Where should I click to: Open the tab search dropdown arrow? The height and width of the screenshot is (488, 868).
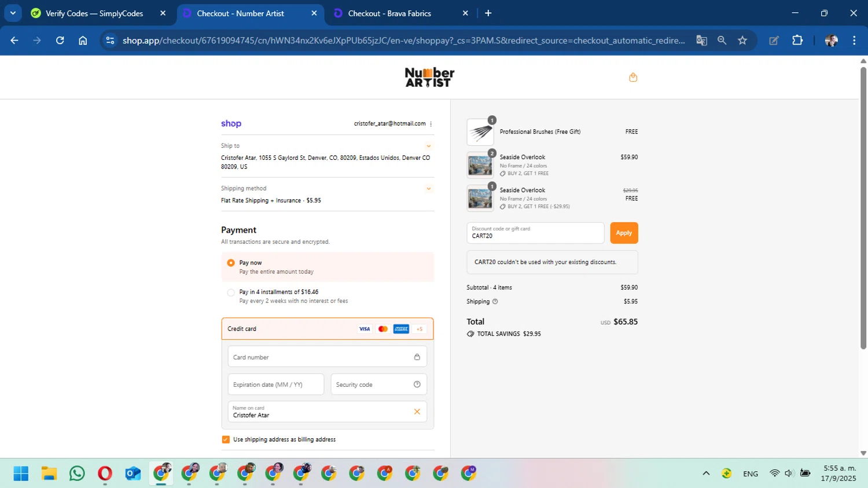tap(13, 13)
